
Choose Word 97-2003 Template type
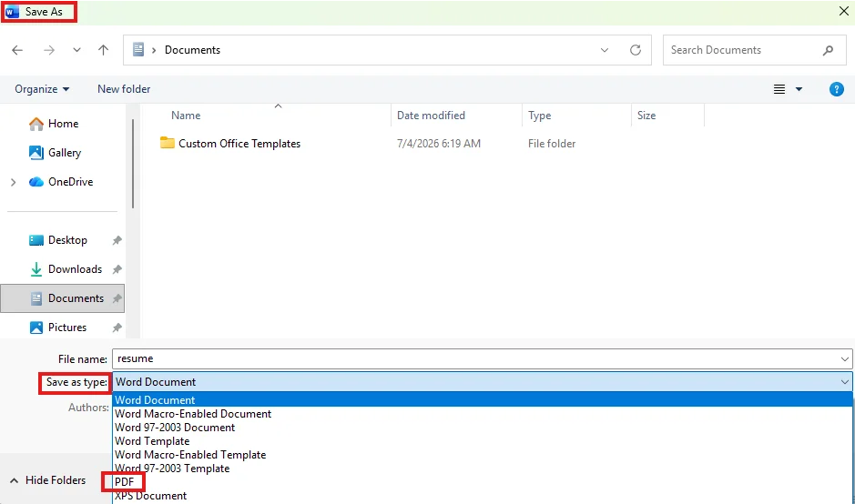click(x=482, y=468)
